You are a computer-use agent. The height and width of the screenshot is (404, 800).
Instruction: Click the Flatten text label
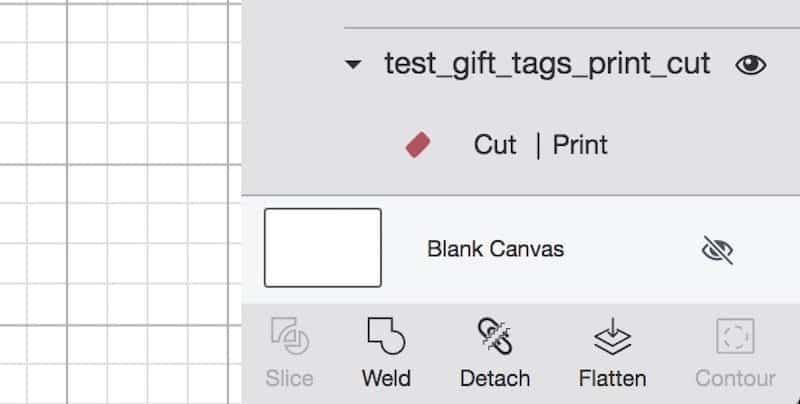(x=612, y=378)
